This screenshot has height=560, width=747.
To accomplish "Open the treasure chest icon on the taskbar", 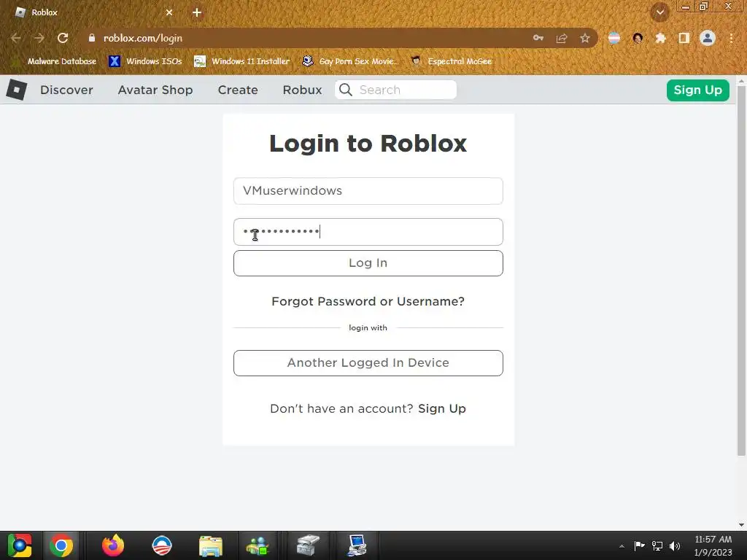I will [x=308, y=545].
